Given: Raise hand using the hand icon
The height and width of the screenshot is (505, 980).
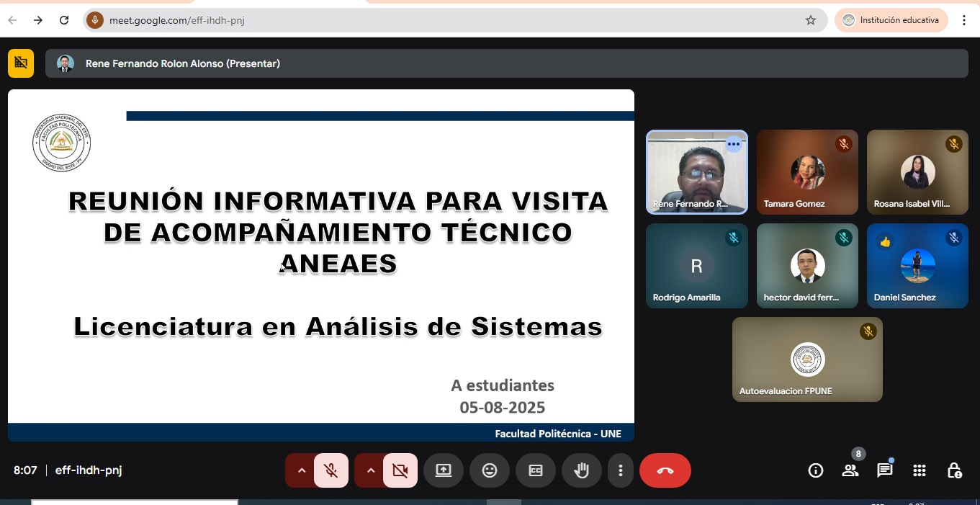Looking at the screenshot, I should pos(581,470).
